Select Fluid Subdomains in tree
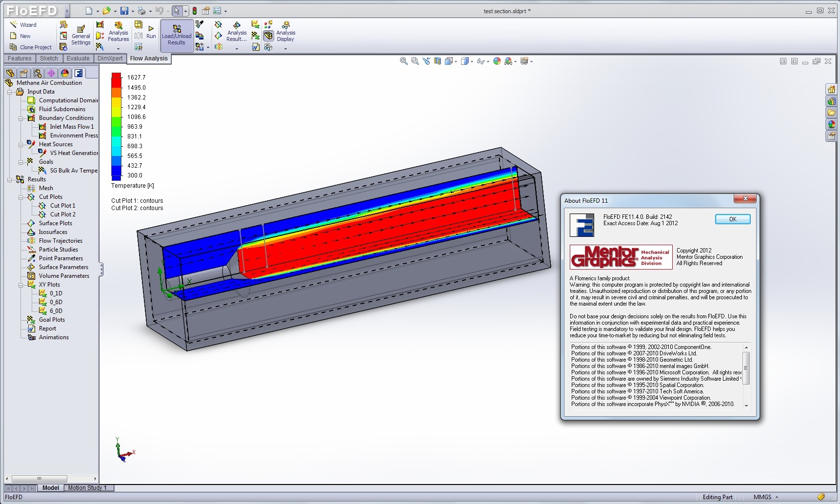 point(57,109)
